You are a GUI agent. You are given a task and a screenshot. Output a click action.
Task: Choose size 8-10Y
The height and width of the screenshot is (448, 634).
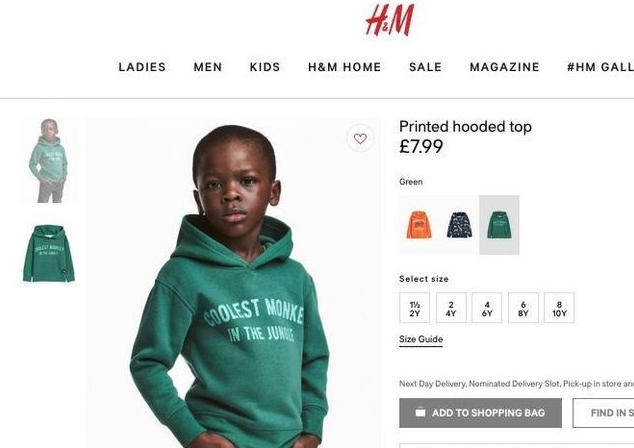coord(559,308)
